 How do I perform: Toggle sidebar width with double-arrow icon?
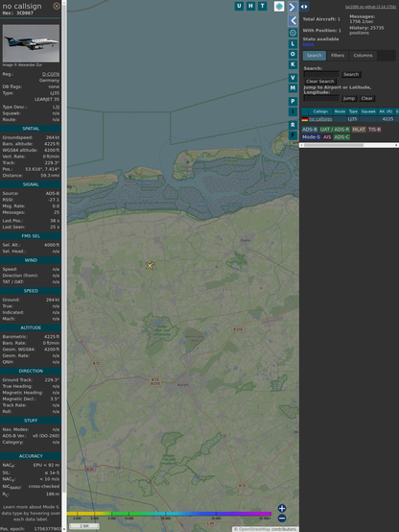(x=304, y=7)
